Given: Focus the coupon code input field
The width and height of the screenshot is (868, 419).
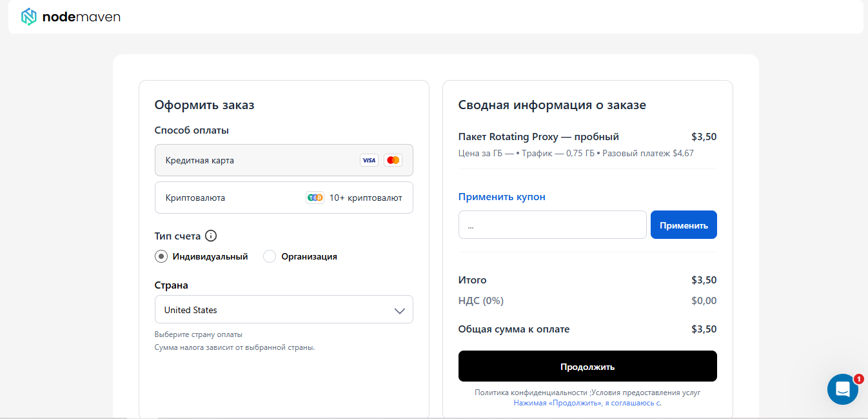Looking at the screenshot, I should pyautogui.click(x=553, y=225).
